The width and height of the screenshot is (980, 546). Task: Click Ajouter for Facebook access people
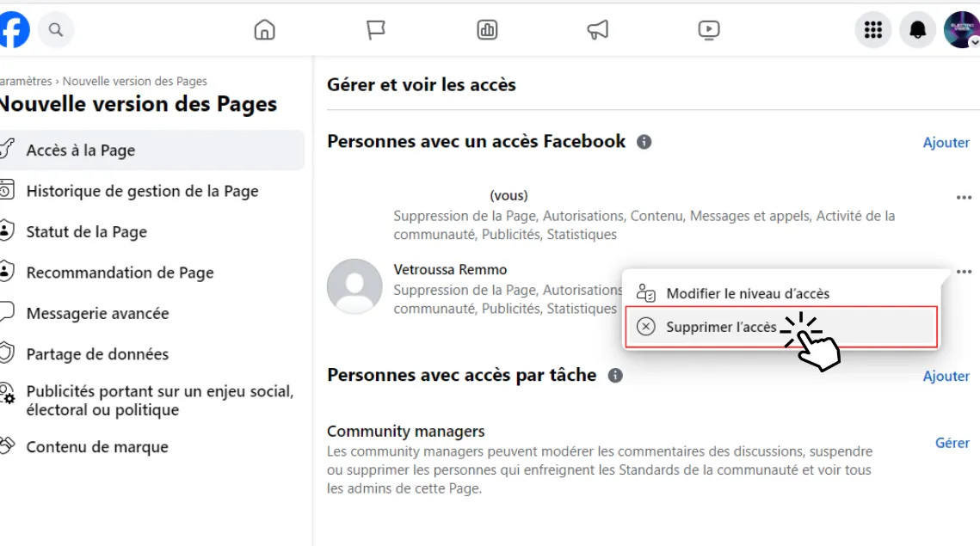(946, 143)
